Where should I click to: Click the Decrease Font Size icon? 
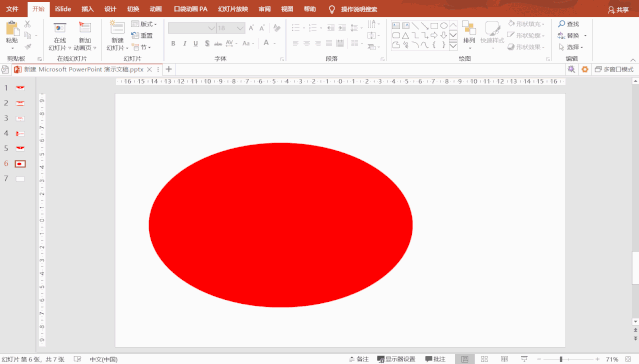[262, 28]
